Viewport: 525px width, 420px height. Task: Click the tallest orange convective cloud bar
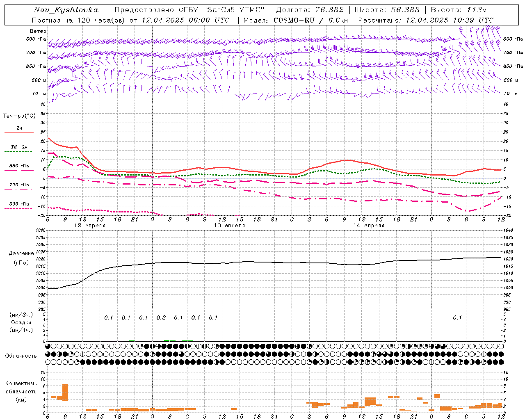click(x=65, y=393)
